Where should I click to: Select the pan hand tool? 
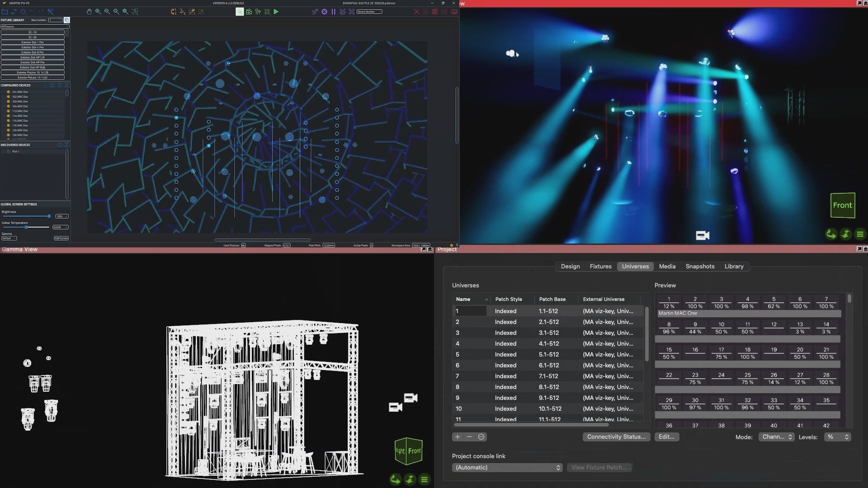89,12
